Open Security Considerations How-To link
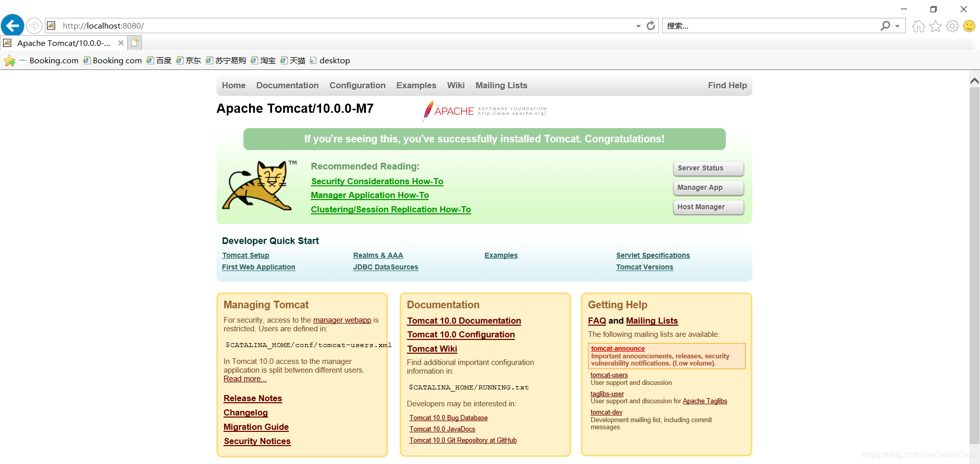Viewport: 980px width, 464px height. pyautogui.click(x=377, y=181)
